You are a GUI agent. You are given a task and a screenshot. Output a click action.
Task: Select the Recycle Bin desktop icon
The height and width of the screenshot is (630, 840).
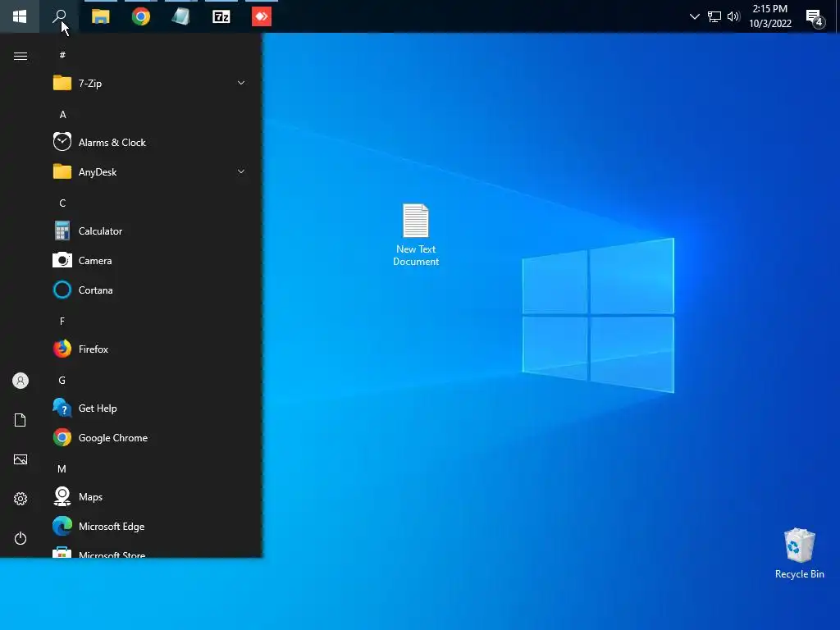[799, 554]
